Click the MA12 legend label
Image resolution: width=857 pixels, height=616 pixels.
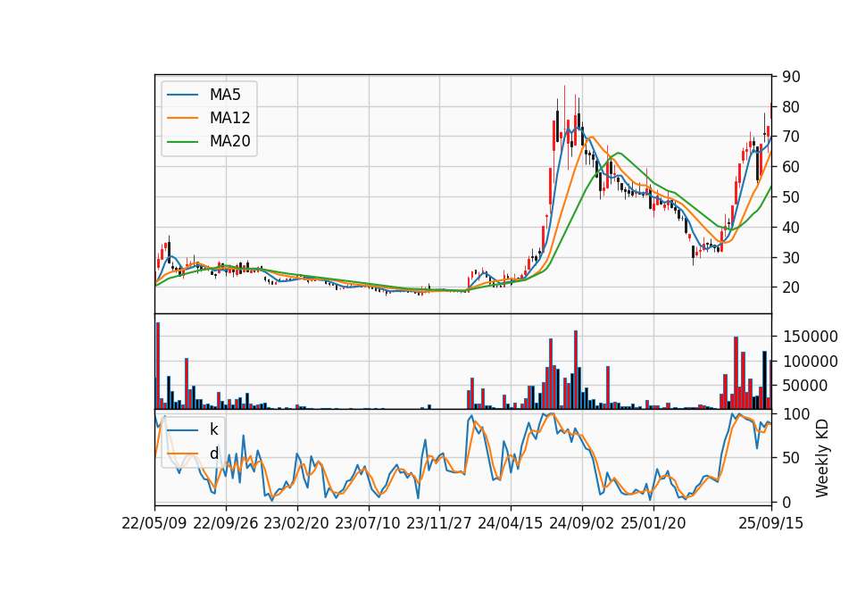pyautogui.click(x=229, y=118)
